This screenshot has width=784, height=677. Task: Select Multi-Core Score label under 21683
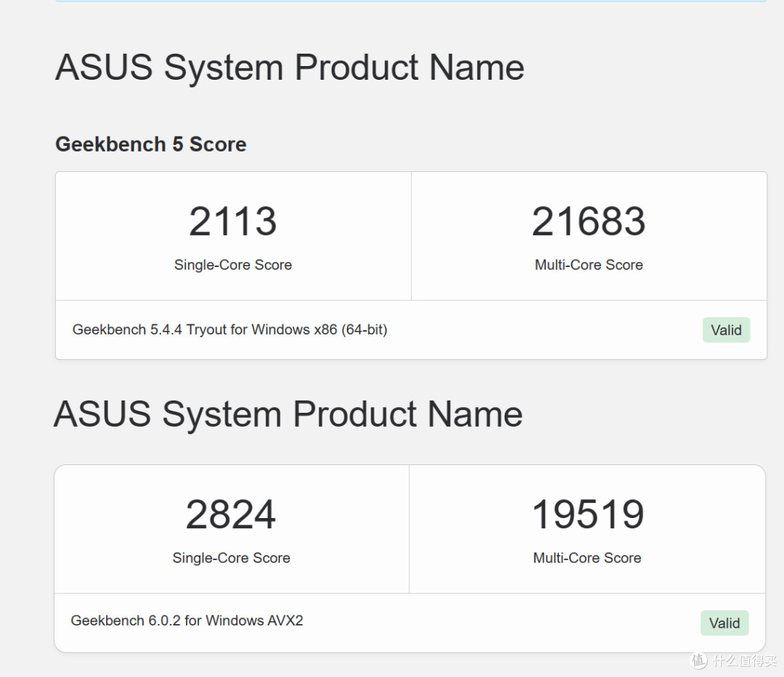coord(589,265)
